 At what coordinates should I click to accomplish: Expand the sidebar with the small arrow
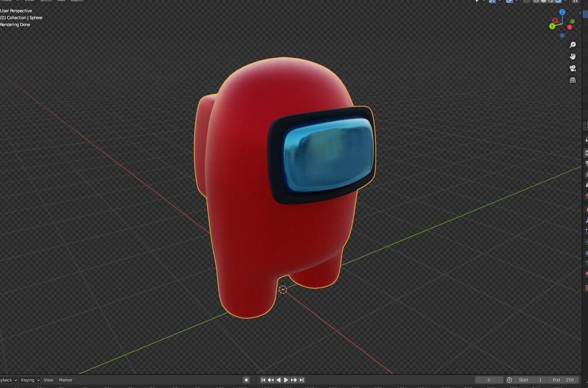(x=580, y=13)
